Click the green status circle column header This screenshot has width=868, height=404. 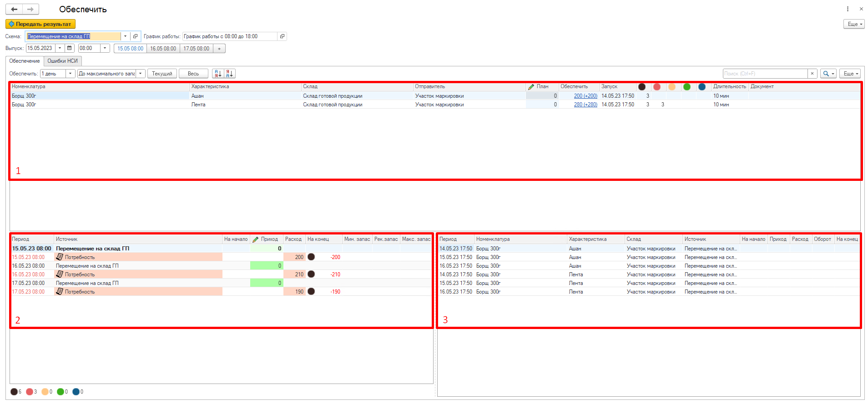(x=686, y=87)
